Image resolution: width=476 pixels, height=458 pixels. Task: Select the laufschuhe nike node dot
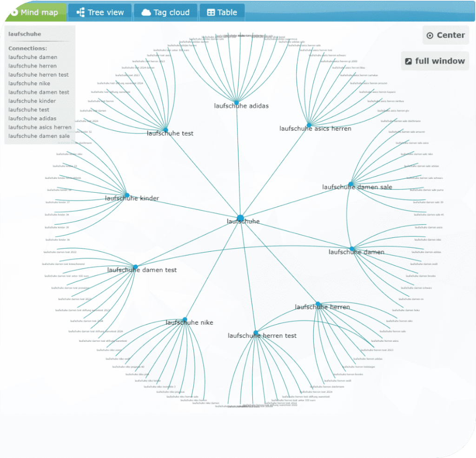pos(185,319)
